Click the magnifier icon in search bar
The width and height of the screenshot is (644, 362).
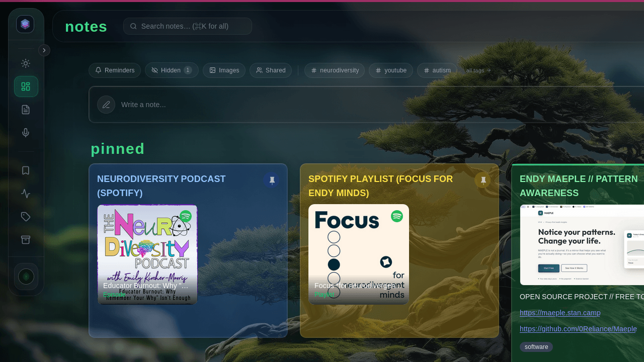[x=133, y=26]
